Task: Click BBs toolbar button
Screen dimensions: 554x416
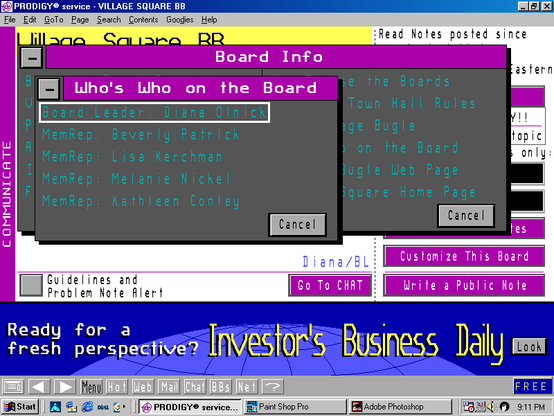Action: pos(221,387)
